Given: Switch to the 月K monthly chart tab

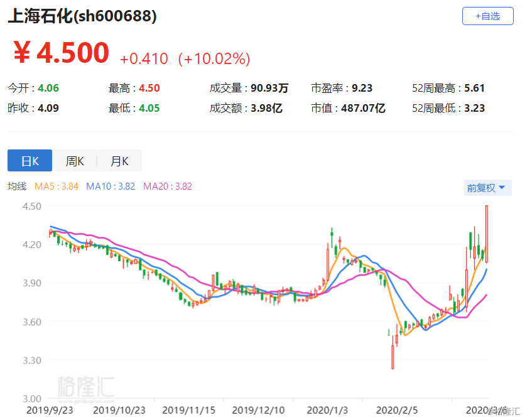Looking at the screenshot, I should 119,161.
